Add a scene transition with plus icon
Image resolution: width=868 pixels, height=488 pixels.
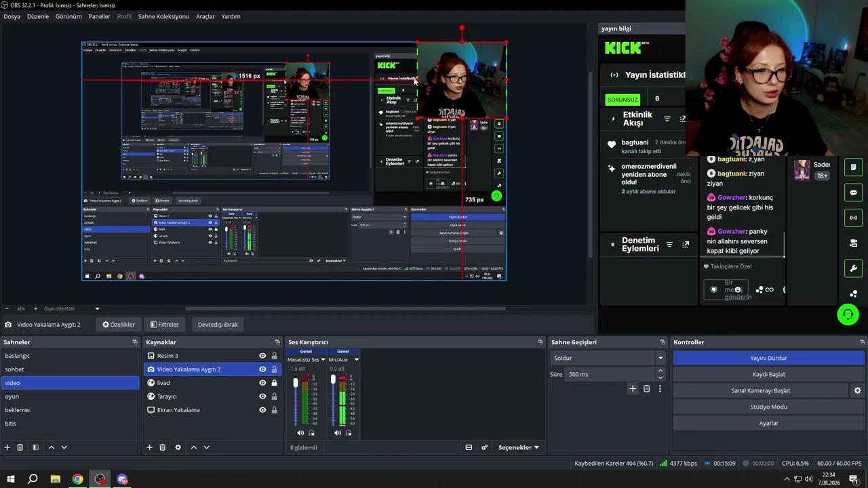[x=633, y=389]
